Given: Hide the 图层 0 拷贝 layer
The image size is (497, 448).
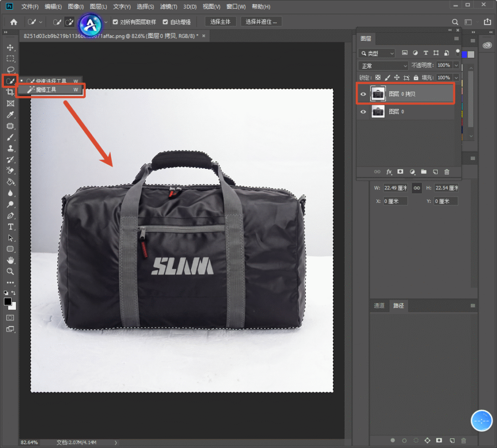Looking at the screenshot, I should click(x=363, y=94).
